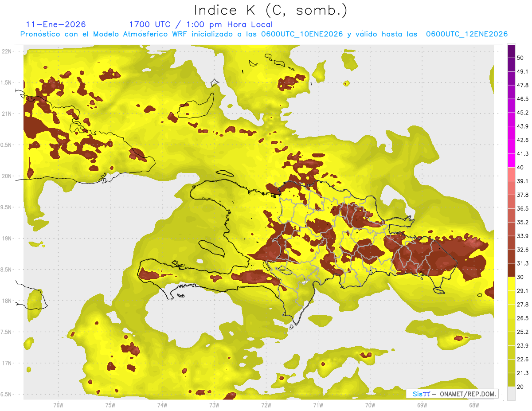532x411 pixels.
Task: Click the '76W' longitude label
Action: pos(58,405)
